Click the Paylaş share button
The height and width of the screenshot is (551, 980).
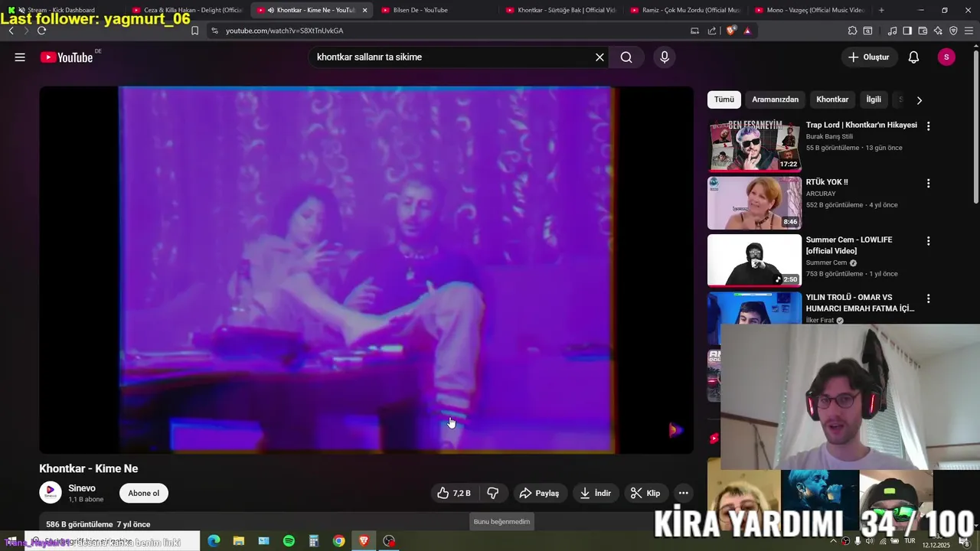[x=540, y=493]
